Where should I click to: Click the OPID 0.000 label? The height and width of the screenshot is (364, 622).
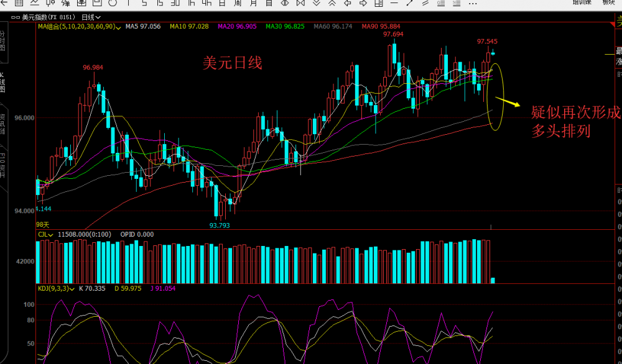coord(137,234)
